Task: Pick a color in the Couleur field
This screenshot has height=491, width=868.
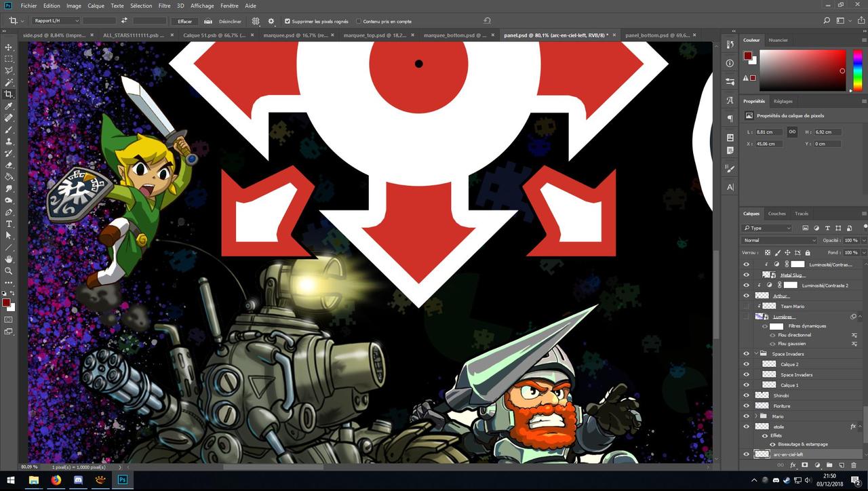Action: pos(802,69)
